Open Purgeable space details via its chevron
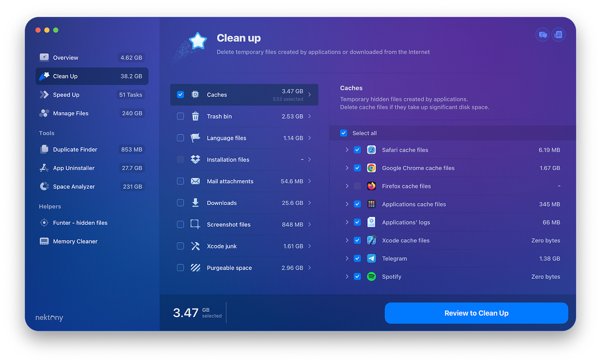The height and width of the screenshot is (364, 601). 310,268
